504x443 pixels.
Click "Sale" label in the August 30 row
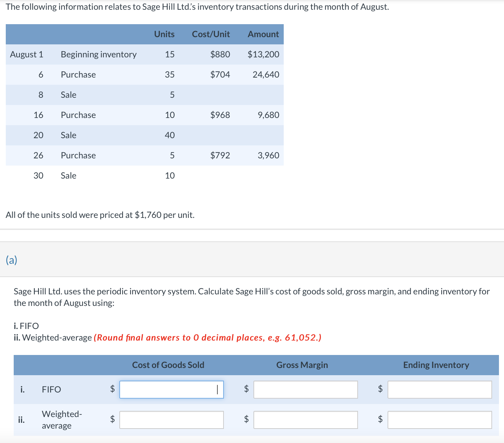pyautogui.click(x=68, y=176)
